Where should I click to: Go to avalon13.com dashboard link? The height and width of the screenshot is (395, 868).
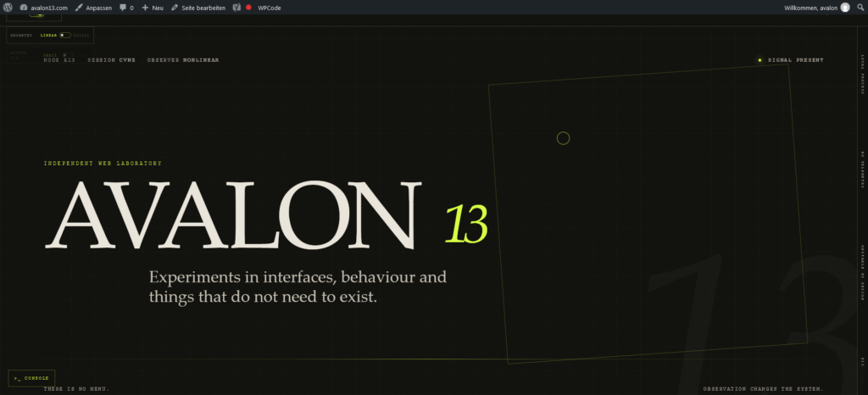tap(44, 8)
